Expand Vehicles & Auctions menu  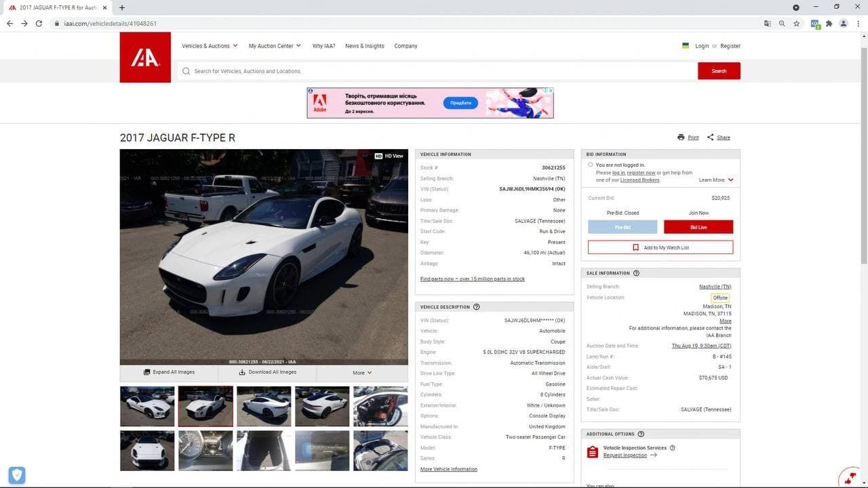tap(210, 46)
